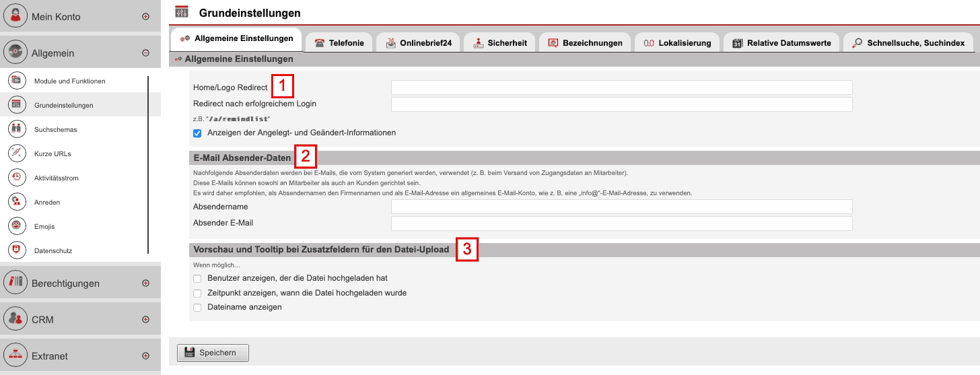Image resolution: width=980 pixels, height=375 pixels.
Task: Expand the Berechtigungen plus button
Action: pos(145,283)
